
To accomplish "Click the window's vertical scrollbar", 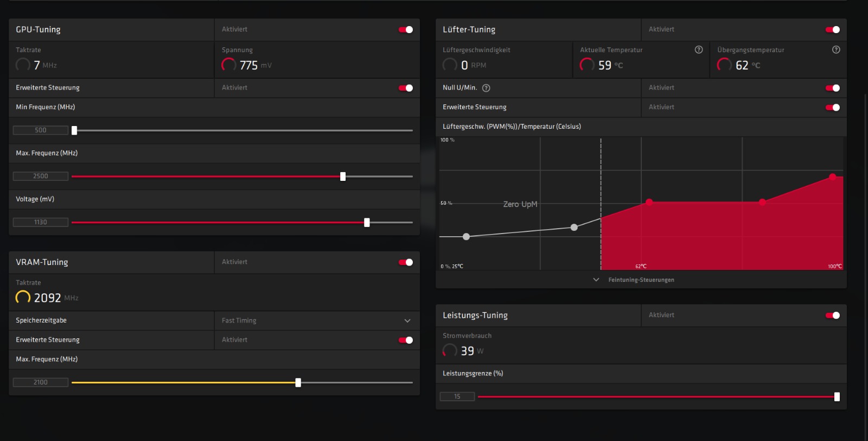I will 866,266.
